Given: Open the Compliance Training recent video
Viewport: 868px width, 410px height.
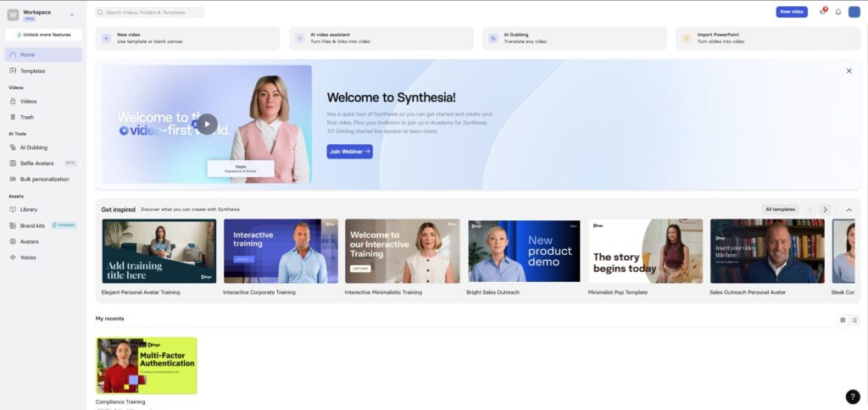Looking at the screenshot, I should (146, 366).
